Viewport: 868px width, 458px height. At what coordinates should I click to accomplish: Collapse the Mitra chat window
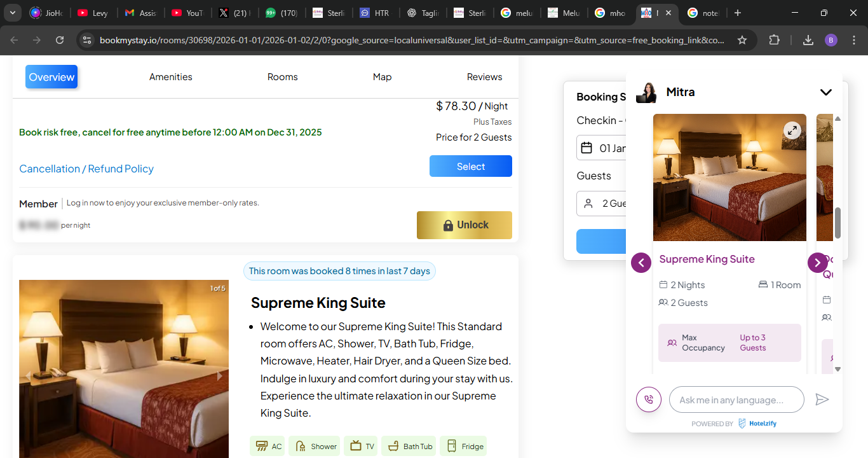point(825,92)
